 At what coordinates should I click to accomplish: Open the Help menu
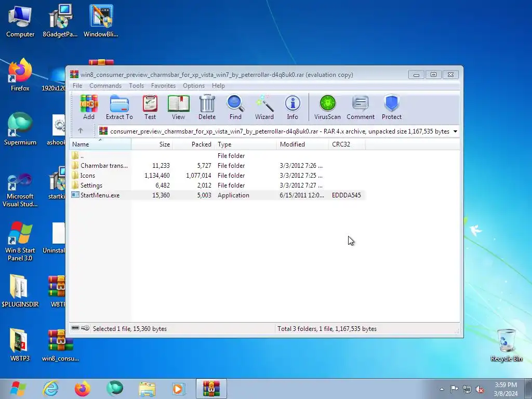coord(219,86)
